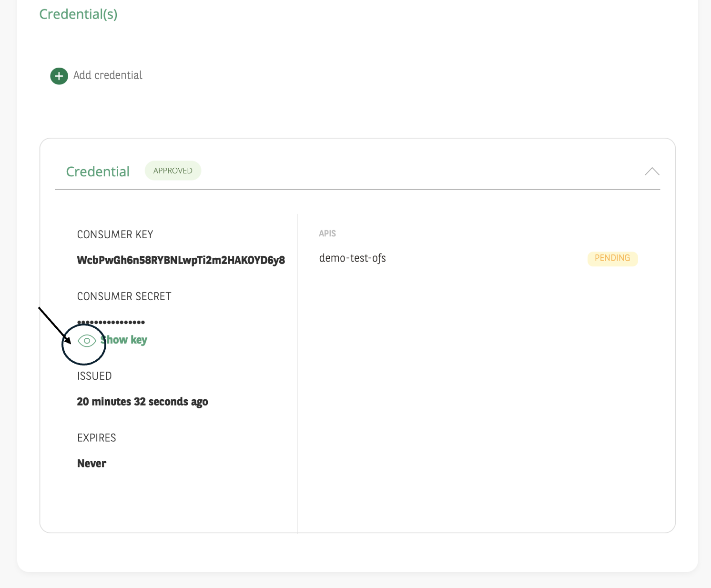711x588 pixels.
Task: Click the Add credential button
Action: (x=96, y=75)
